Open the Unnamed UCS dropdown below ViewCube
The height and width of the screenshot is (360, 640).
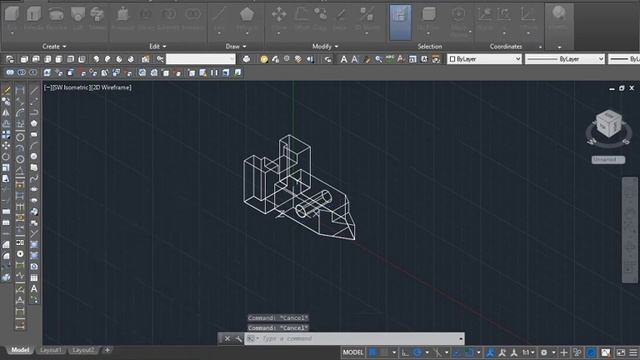[x=608, y=160]
